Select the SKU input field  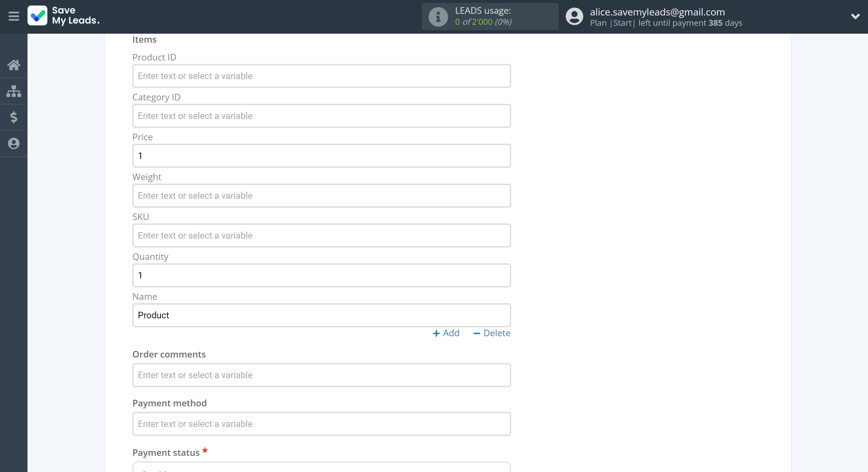coord(321,235)
